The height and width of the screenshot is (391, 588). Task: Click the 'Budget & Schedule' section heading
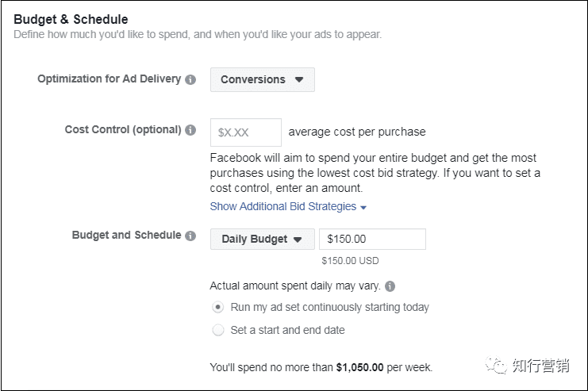[x=71, y=19]
